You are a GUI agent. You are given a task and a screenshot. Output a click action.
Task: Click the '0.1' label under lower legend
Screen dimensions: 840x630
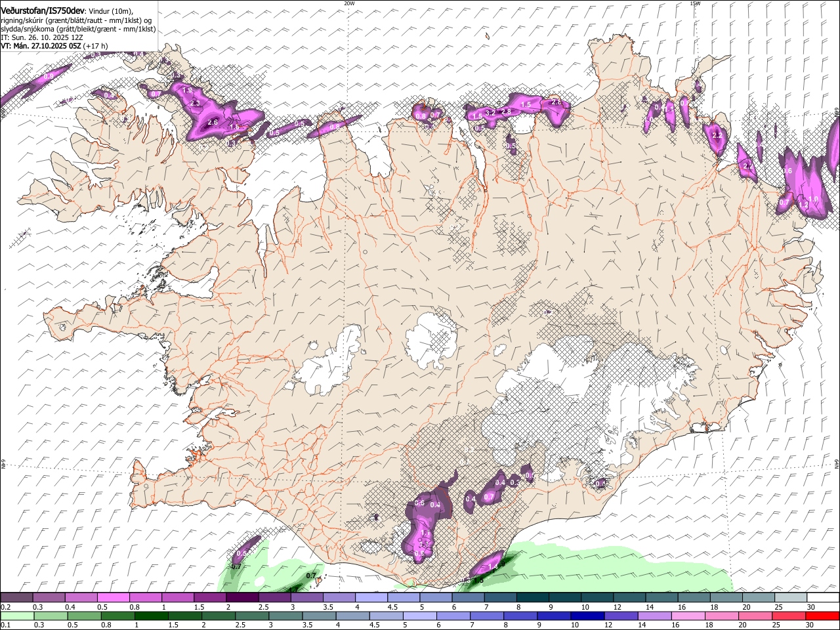[x=5, y=625]
